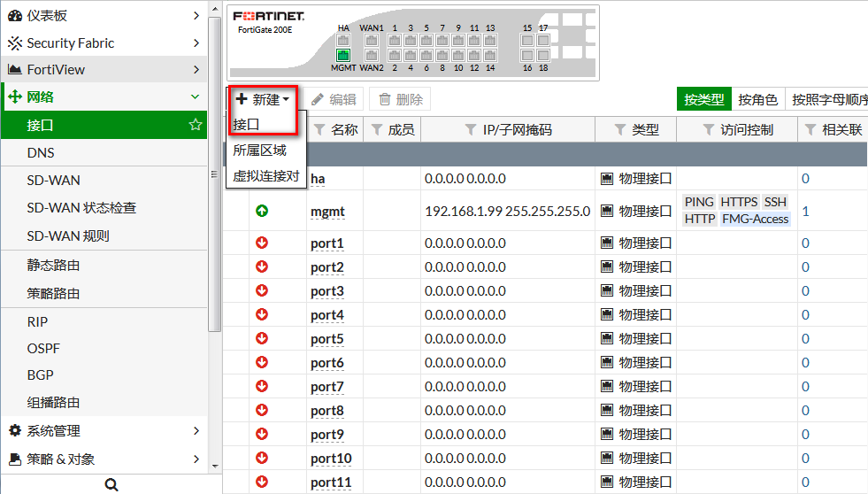Click the 编辑 button
868x494 pixels.
pyautogui.click(x=334, y=99)
